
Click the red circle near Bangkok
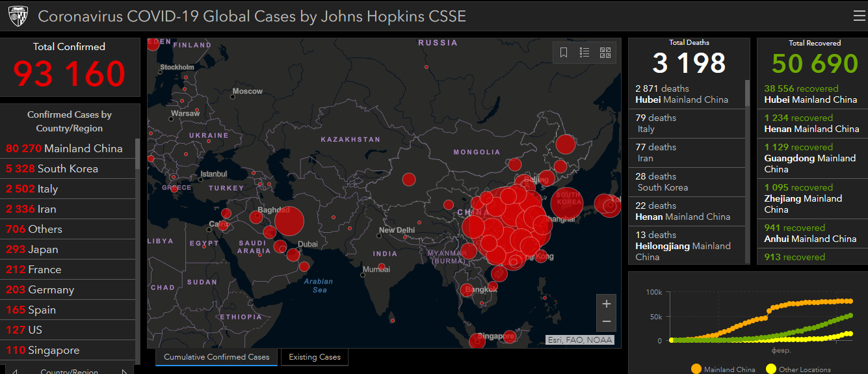click(467, 290)
